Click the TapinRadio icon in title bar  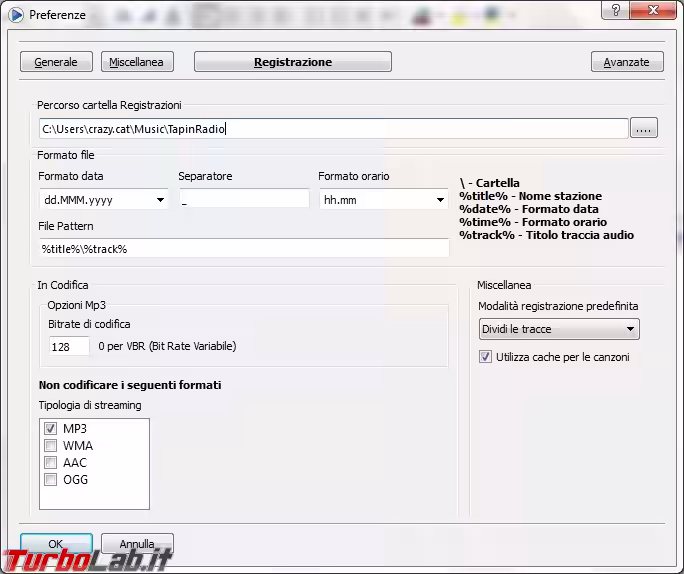15,15
